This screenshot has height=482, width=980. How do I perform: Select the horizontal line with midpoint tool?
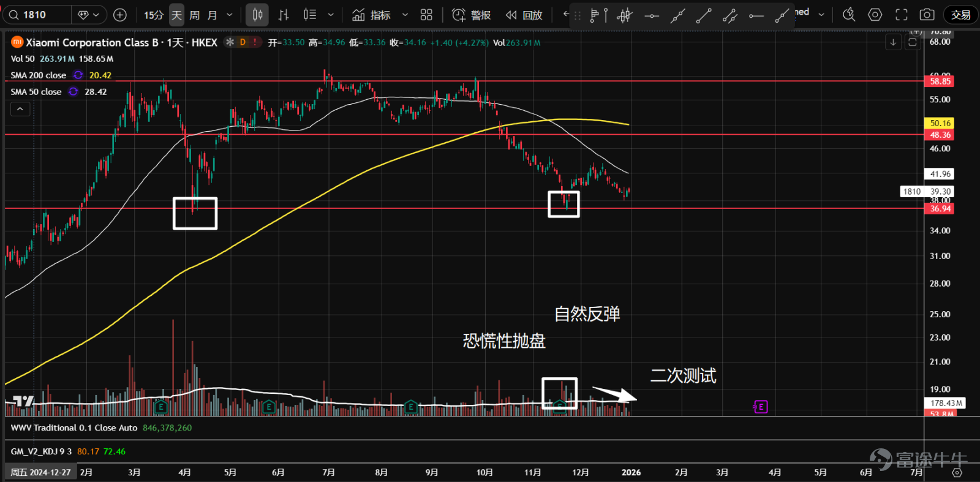pos(652,15)
